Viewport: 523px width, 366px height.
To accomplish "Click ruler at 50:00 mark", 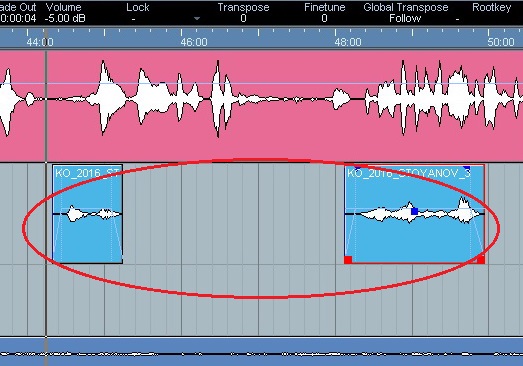I will (501, 42).
